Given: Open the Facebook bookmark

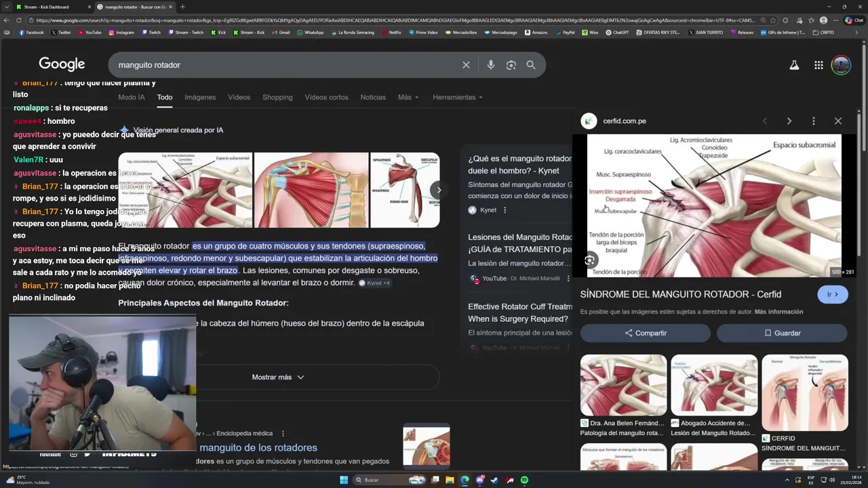Looking at the screenshot, I should tap(31, 33).
